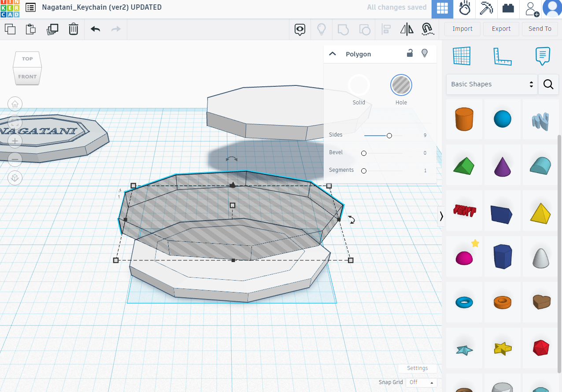Switch the Polygon to Solid mode
The image size is (562, 392).
(359, 85)
